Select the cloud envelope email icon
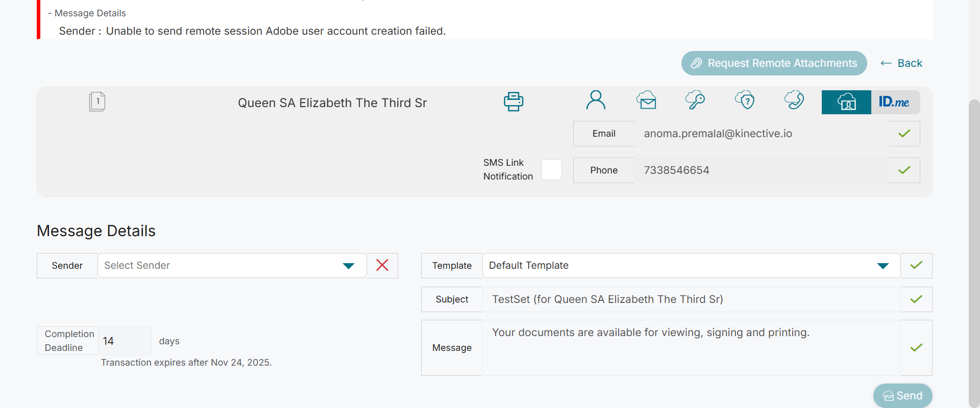Viewport: 980px width, 408px height. pyautogui.click(x=646, y=100)
